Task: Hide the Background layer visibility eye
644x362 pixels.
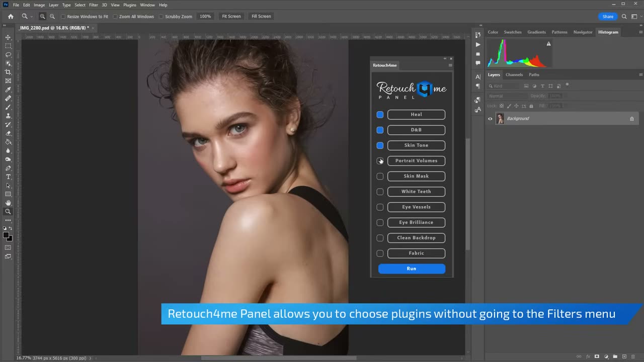Action: tap(490, 119)
